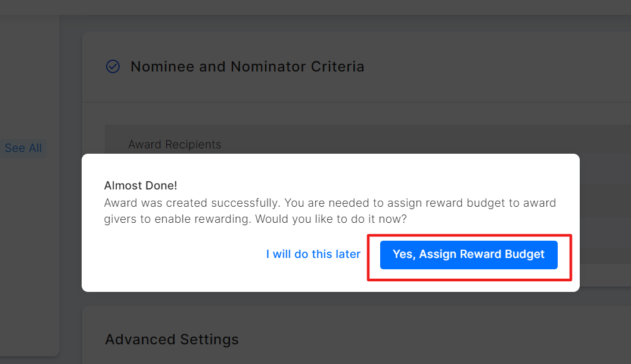Viewport: 631px width, 364px height.
Task: Click the Would you like to do it now text
Action: 331,219
